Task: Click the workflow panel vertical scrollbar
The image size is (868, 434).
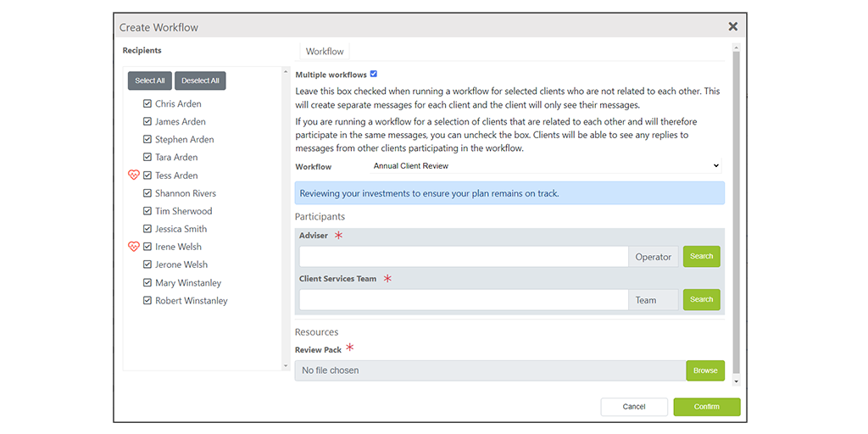Action: pyautogui.click(x=736, y=212)
